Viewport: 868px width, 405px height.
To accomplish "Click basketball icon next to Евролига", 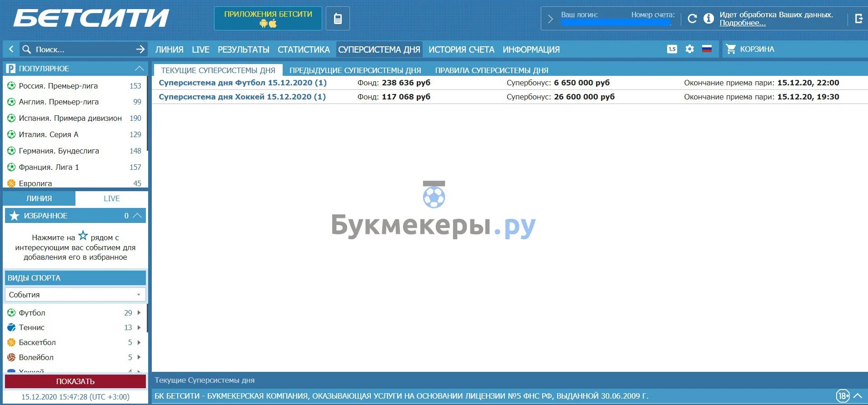I will [x=11, y=183].
